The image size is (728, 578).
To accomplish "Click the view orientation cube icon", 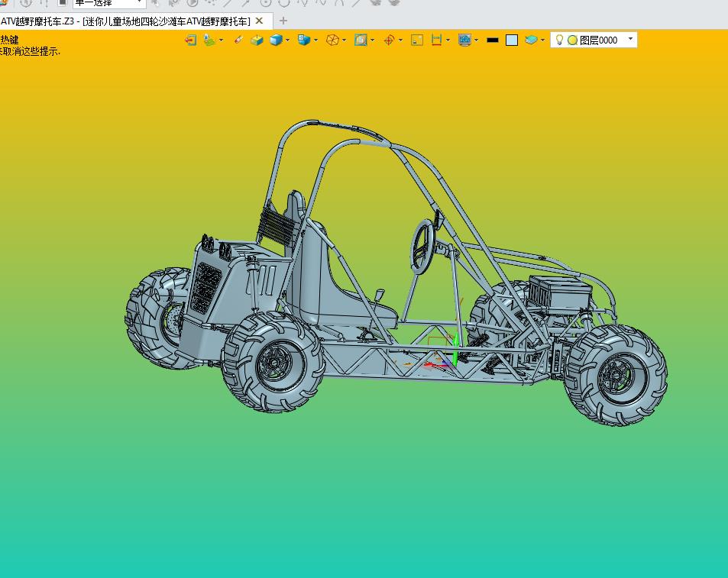I will pyautogui.click(x=304, y=40).
